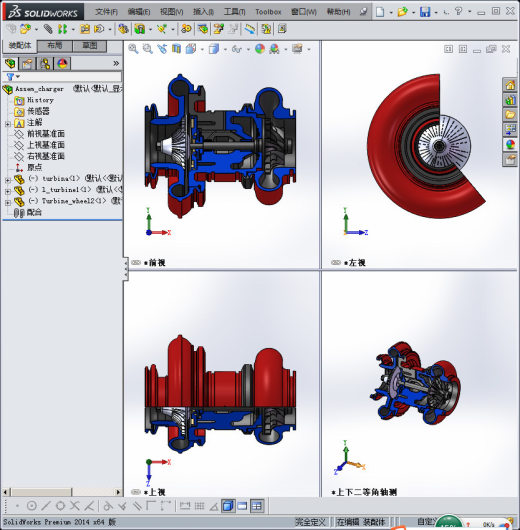Image resolution: width=520 pixels, height=530 pixels.
Task: Select History in the feature tree
Action: click(40, 100)
